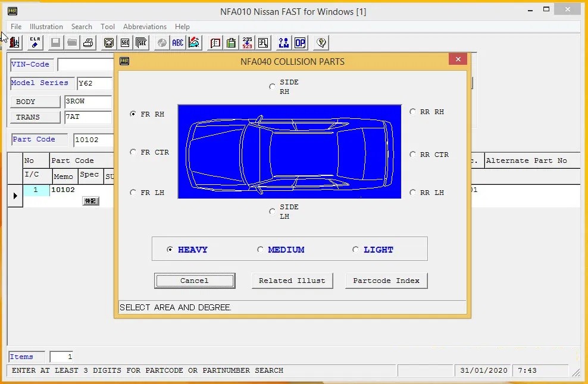Click the ABC toolbar icon
Image resolution: width=588 pixels, height=384 pixels.
pyautogui.click(x=177, y=42)
